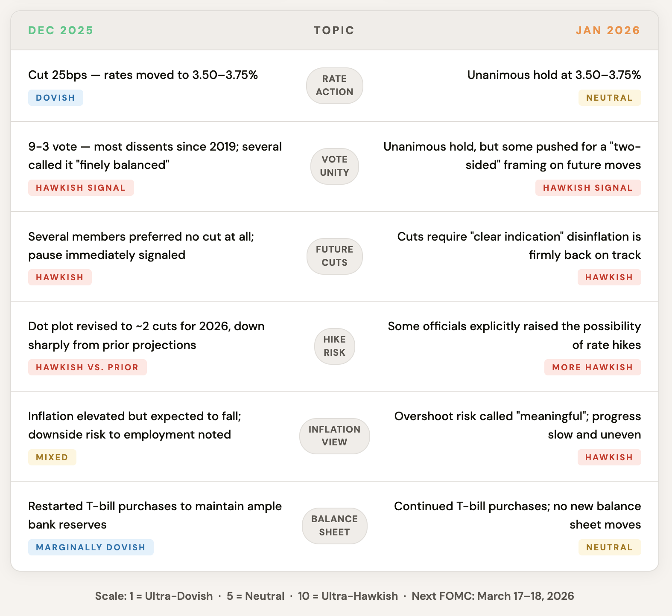Click the yellow MIXED tag

pos(52,457)
